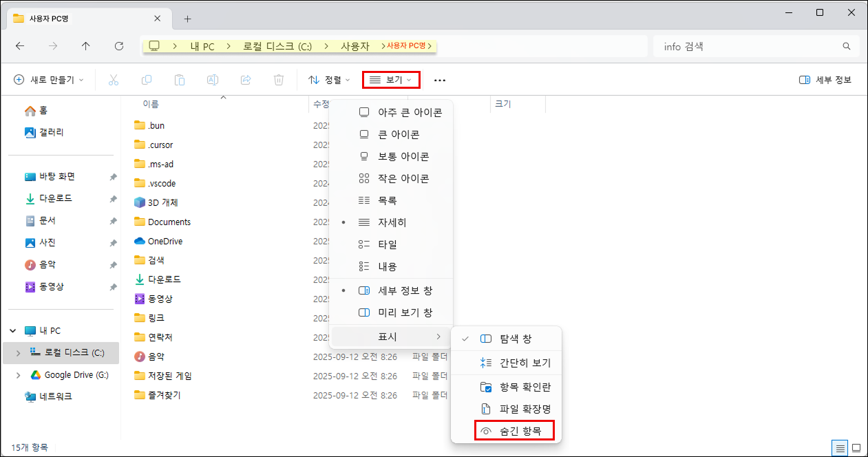
Task: Click the Rename icon in toolbar
Action: tap(213, 80)
